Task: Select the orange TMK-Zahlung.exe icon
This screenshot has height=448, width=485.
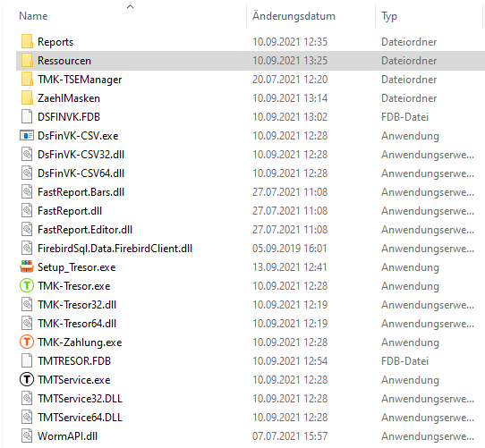Action: tap(27, 342)
